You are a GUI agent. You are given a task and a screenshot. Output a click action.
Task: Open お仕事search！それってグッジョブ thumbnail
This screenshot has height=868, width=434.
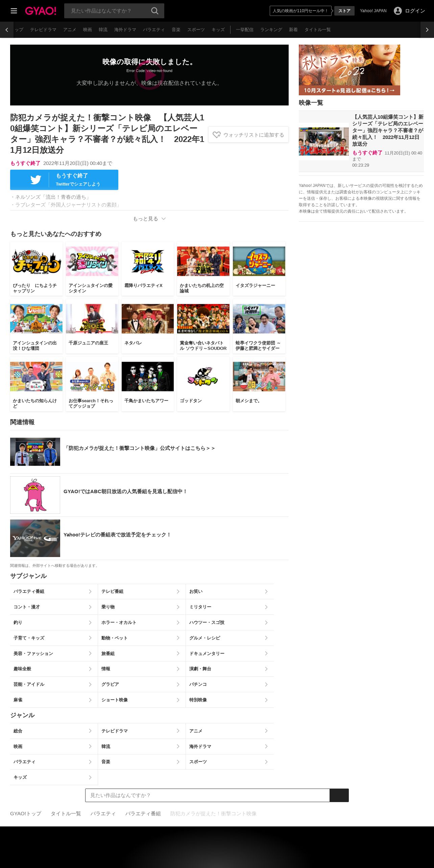[92, 377]
